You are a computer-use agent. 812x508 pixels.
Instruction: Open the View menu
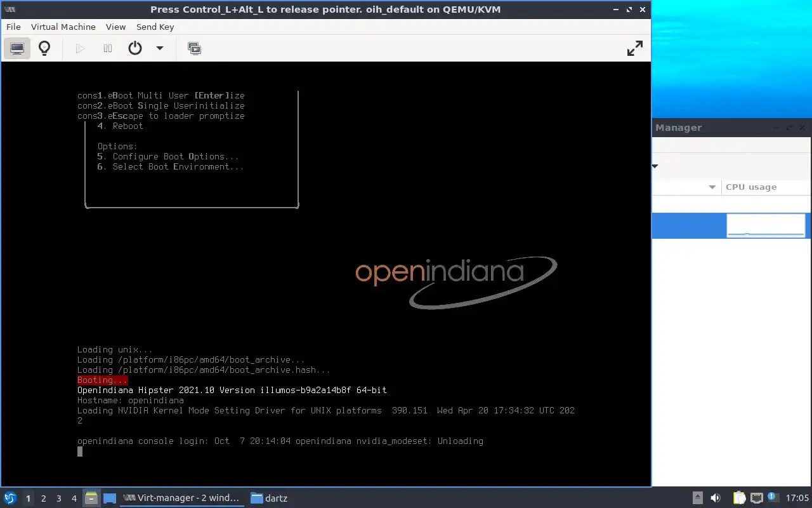(x=115, y=27)
